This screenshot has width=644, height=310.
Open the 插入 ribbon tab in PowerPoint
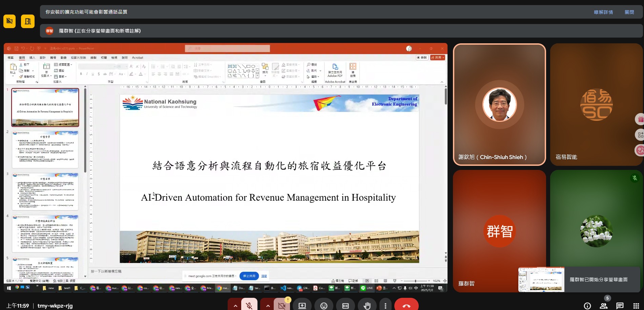pyautogui.click(x=32, y=58)
